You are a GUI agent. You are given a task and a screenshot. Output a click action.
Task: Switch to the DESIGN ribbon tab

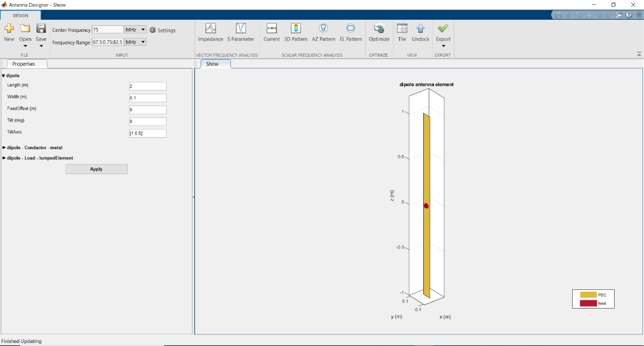pyautogui.click(x=21, y=16)
